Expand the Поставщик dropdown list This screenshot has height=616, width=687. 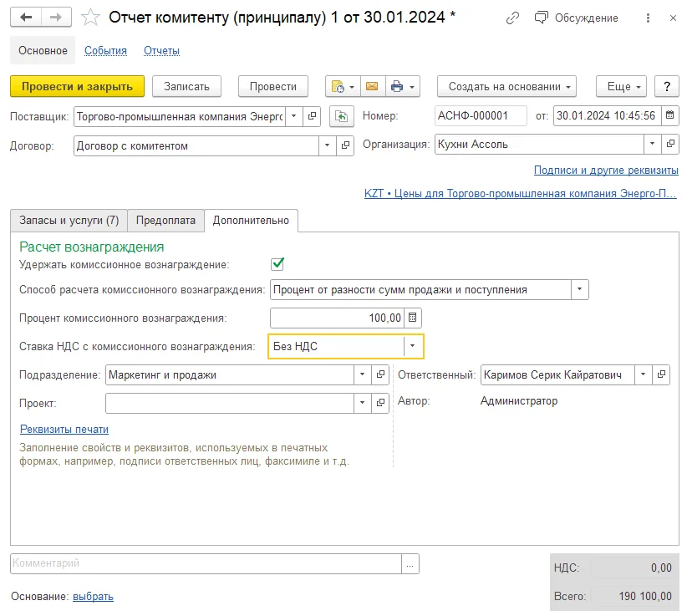tap(294, 116)
